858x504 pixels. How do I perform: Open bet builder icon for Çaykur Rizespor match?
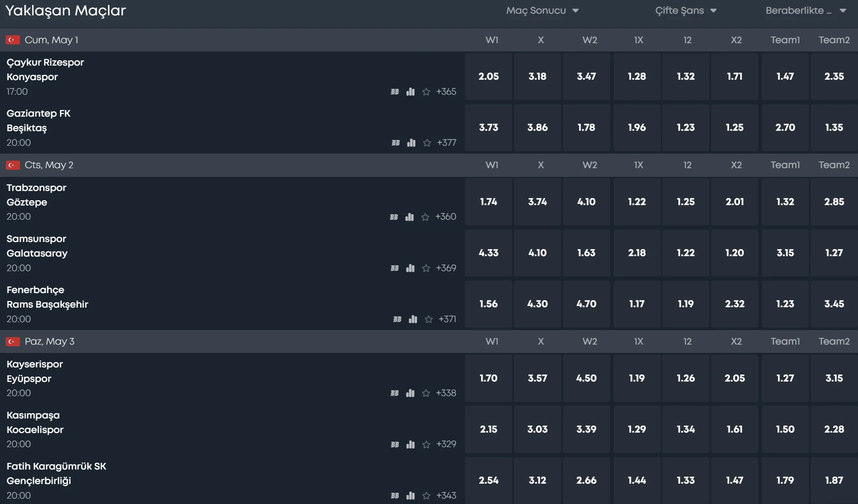click(x=395, y=92)
